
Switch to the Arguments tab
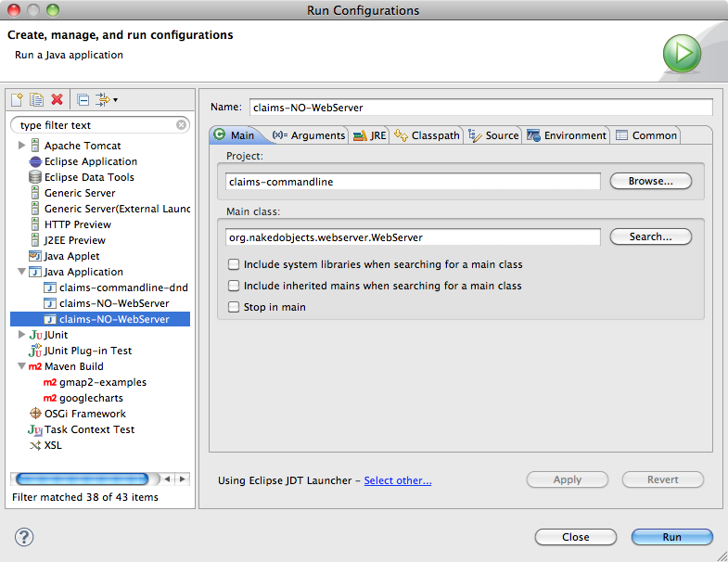click(x=309, y=135)
